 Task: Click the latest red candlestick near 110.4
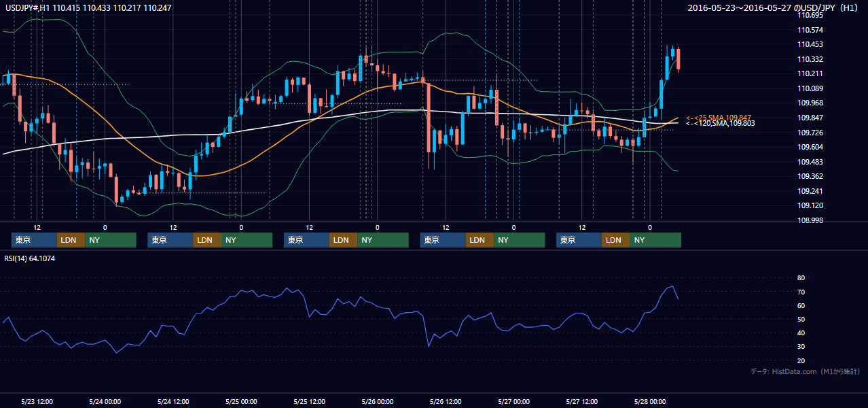[x=679, y=58]
